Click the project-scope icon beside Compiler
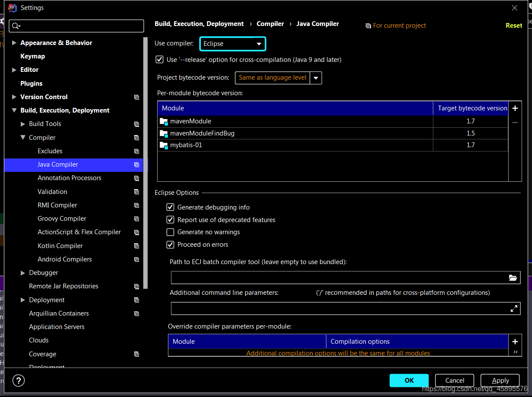The height and width of the screenshot is (397, 532). [x=137, y=138]
